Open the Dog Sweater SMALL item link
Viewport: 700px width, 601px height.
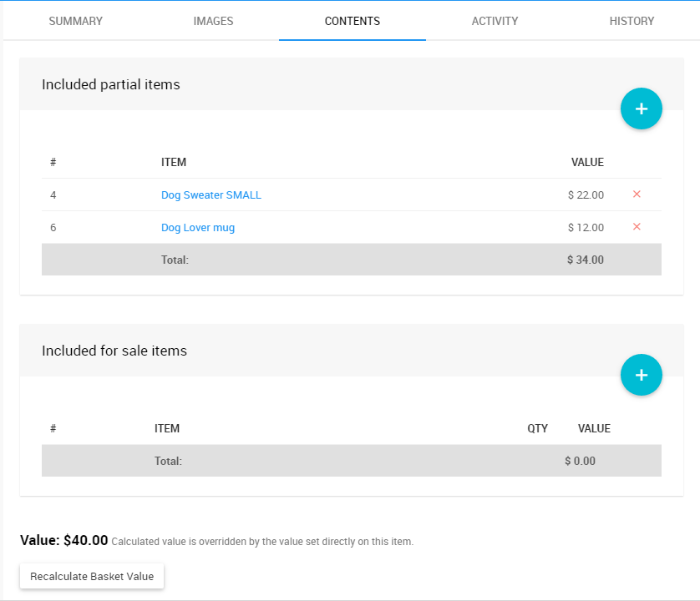point(211,195)
